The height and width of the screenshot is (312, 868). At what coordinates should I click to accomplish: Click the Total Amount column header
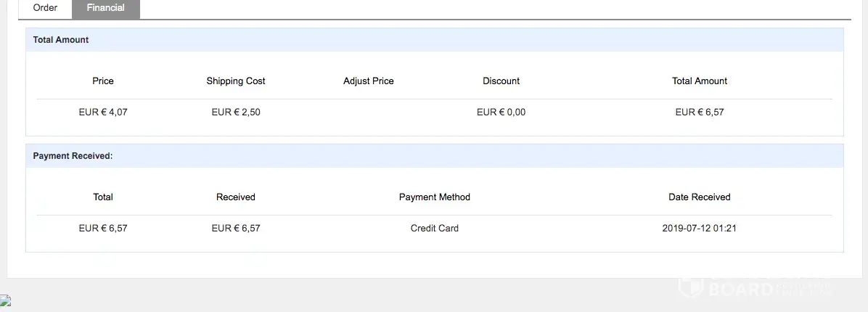tap(700, 81)
